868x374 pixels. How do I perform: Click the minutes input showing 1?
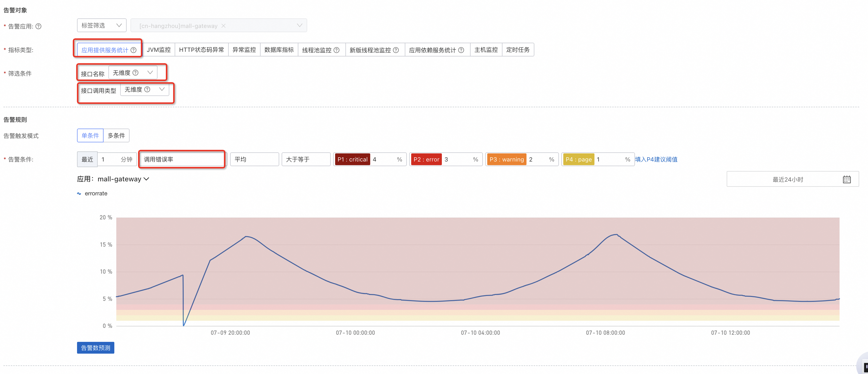pyautogui.click(x=117, y=159)
